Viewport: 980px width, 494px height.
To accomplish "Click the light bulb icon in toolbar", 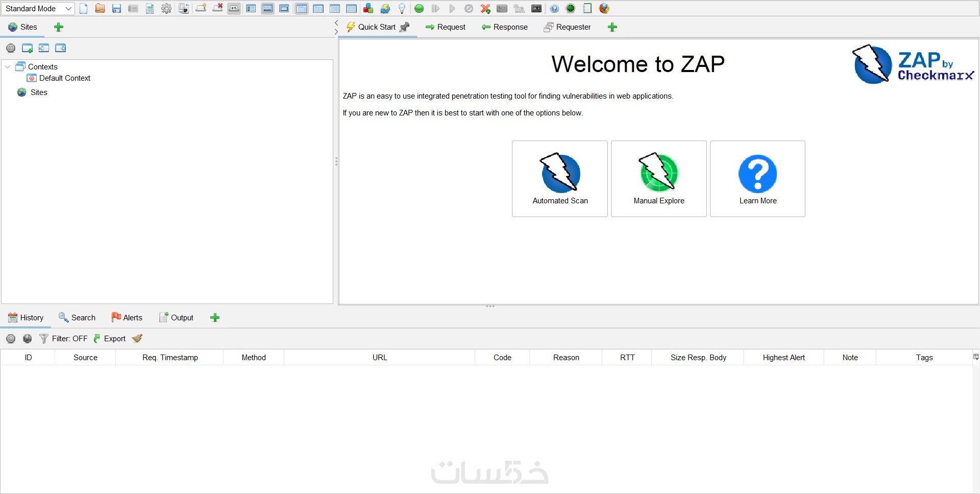I will (402, 9).
